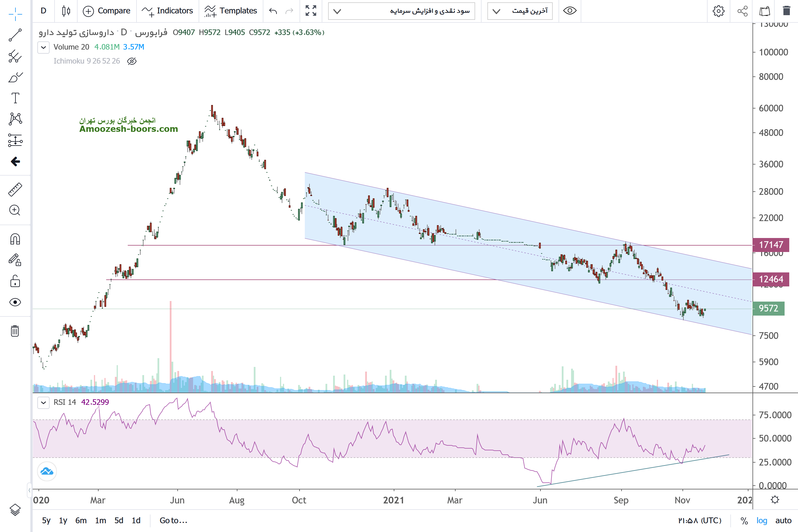Choose the ruler measure tool
The height and width of the screenshot is (532, 798).
coord(15,190)
